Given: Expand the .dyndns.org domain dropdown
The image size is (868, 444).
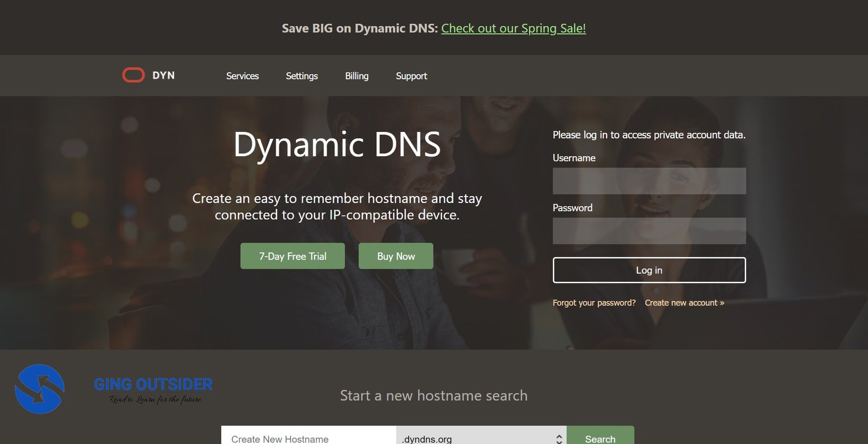Looking at the screenshot, I should [481, 435].
